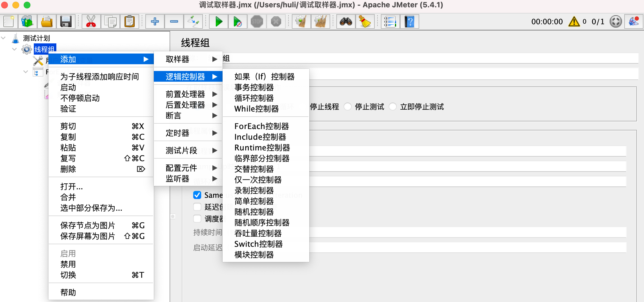Open the 监听器 submenu
Image resolution: width=644 pixels, height=302 pixels.
188,179
